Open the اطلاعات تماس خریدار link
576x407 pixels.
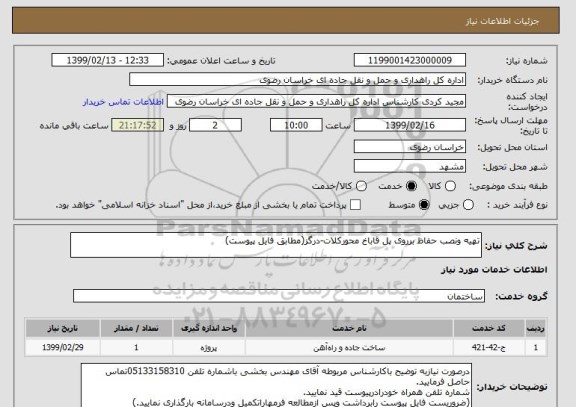click(x=123, y=102)
